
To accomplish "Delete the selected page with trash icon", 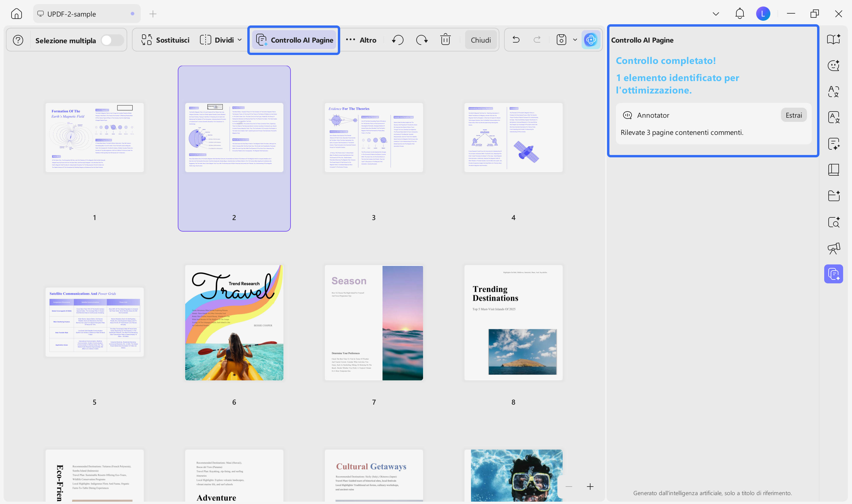I will tap(445, 40).
